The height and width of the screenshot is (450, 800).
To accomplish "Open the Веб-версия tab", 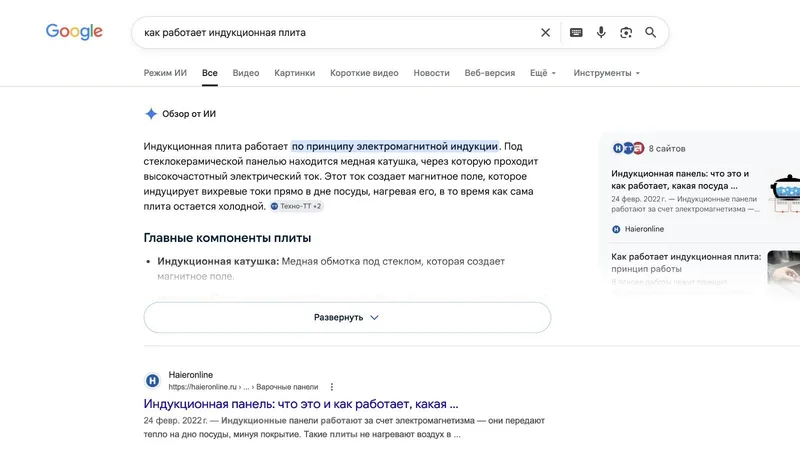I will point(490,73).
